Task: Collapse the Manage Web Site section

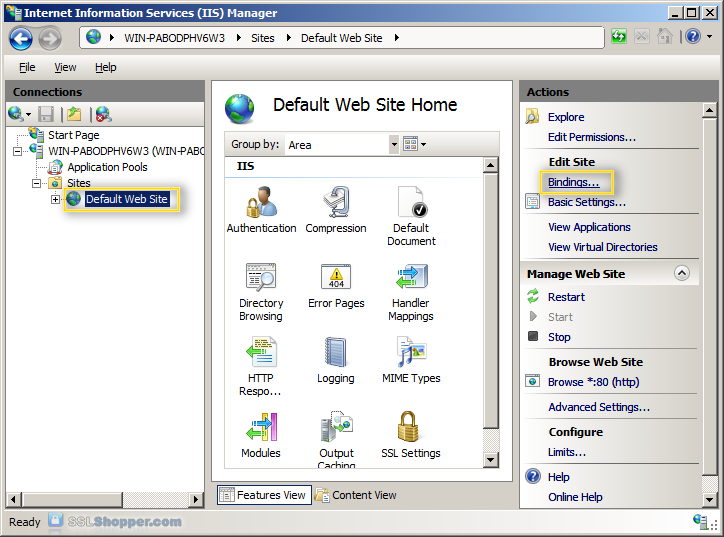Action: (x=682, y=273)
